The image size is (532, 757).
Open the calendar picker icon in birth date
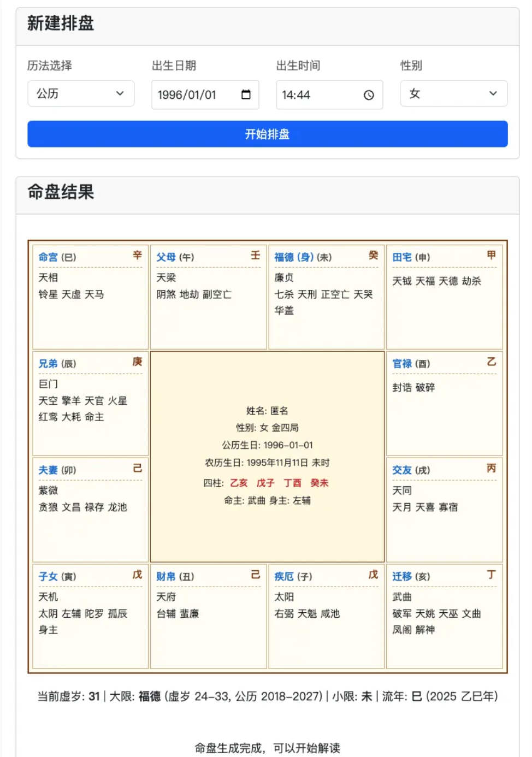tap(246, 94)
